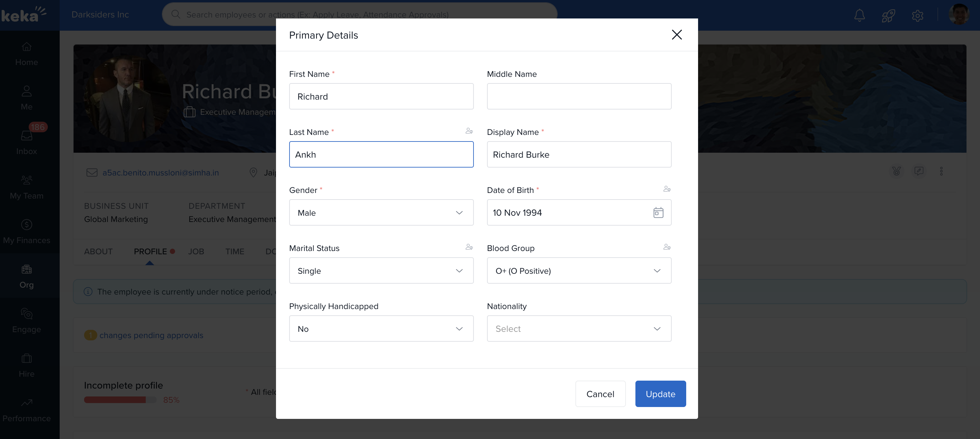Click the rocket icon in header

(x=888, y=15)
